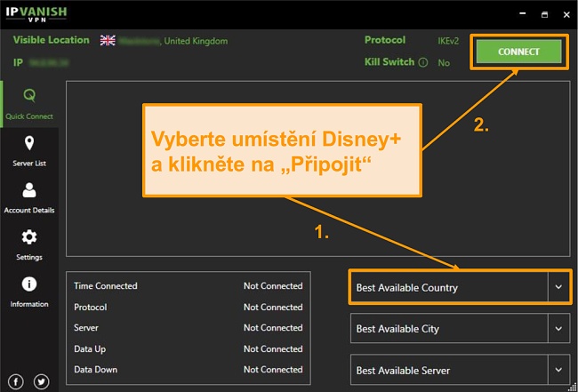Click the 'Data Up' row label

click(x=90, y=349)
